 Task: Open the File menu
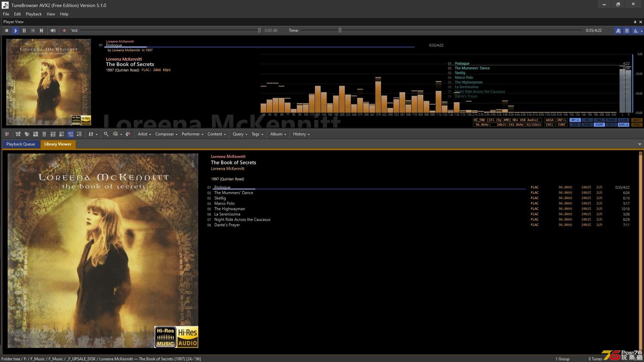click(6, 14)
